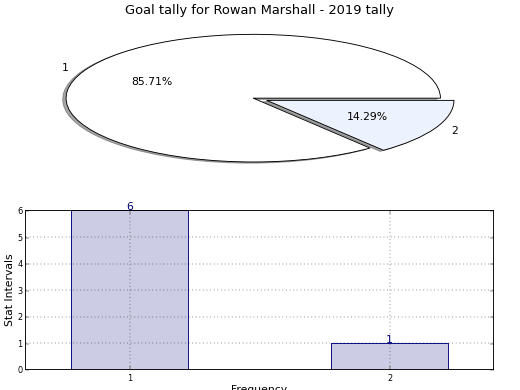520x390 pixels.
Task: Click the Stat Intervals axis label
Action: [9, 290]
